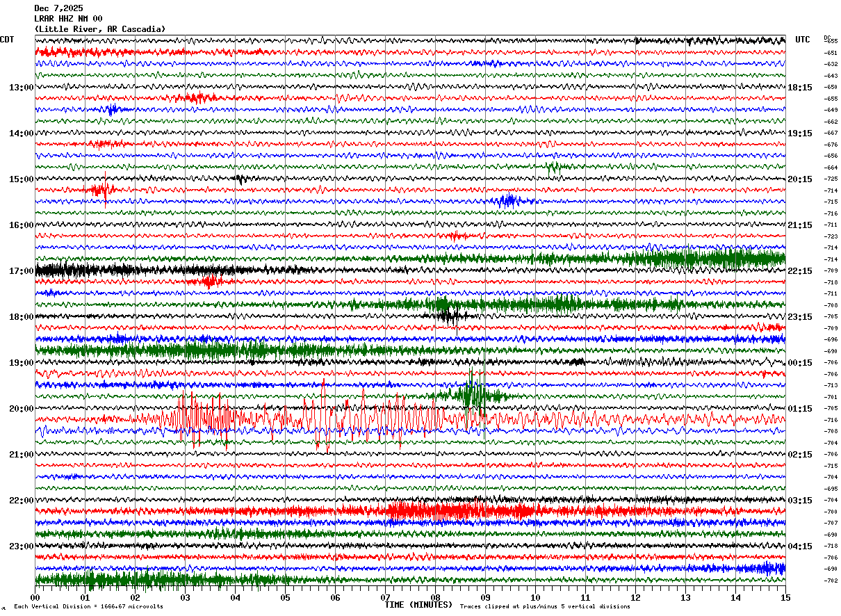841x616 pixels.
Task: Click the DC offset value "-643"
Action: tap(831, 76)
